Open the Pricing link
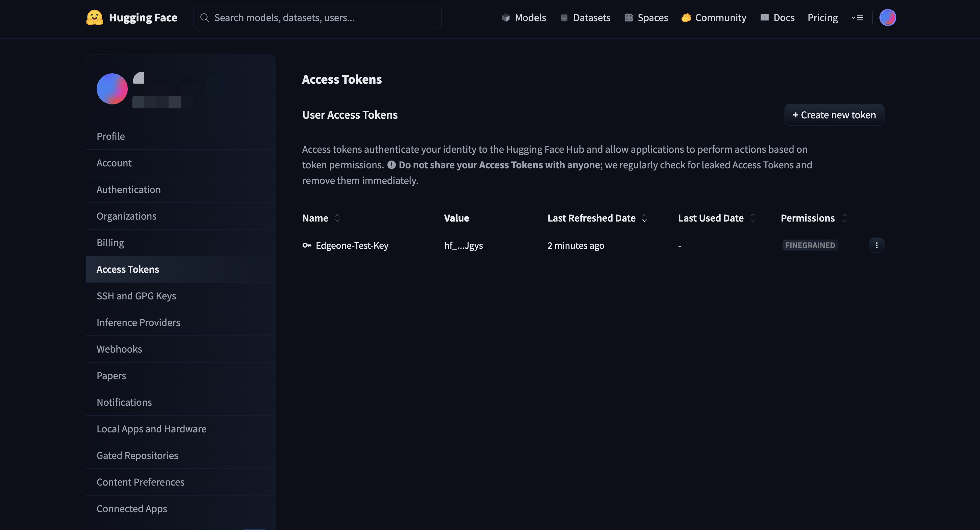980x530 pixels. coord(822,18)
